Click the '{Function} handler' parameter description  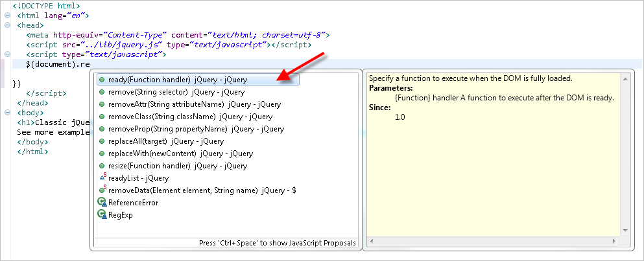click(x=504, y=98)
